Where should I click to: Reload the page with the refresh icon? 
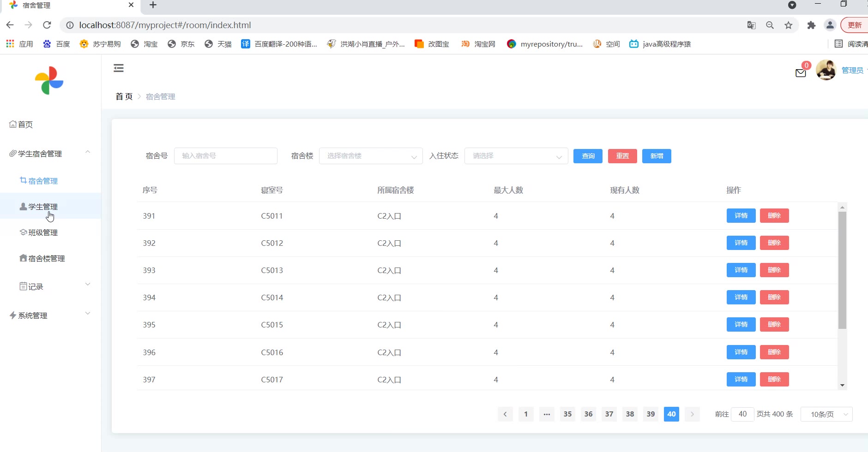[x=47, y=25]
